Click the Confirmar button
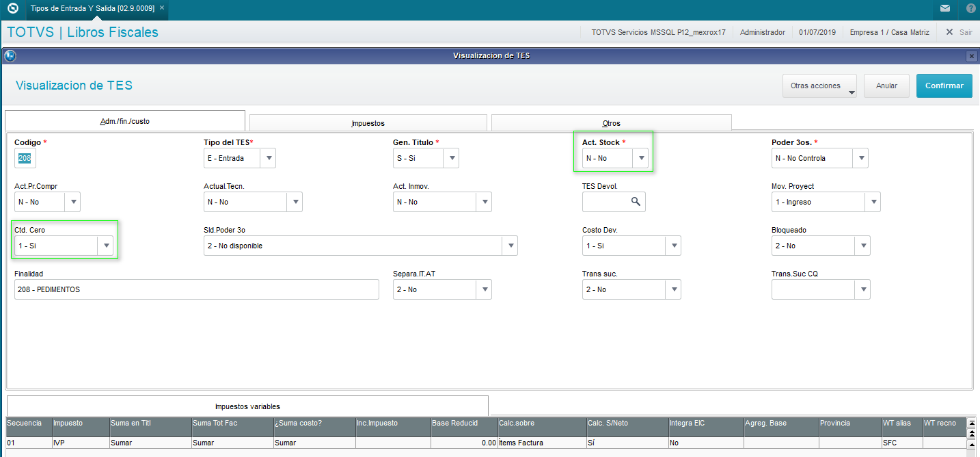The height and width of the screenshot is (457, 980). (944, 86)
